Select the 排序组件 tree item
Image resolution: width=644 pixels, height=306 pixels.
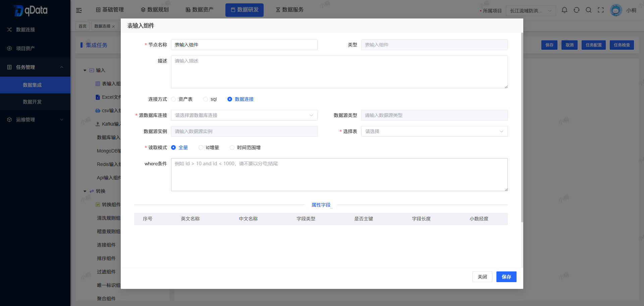pos(106,258)
